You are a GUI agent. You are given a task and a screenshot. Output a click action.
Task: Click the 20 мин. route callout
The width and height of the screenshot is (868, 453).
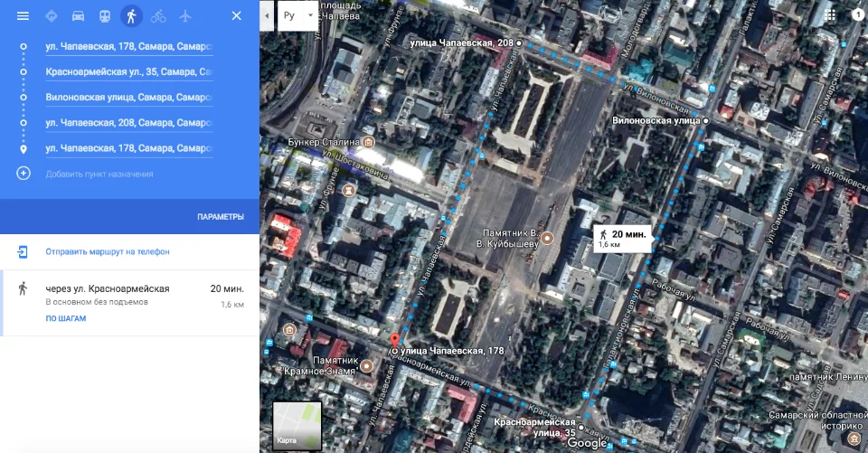pos(623,239)
